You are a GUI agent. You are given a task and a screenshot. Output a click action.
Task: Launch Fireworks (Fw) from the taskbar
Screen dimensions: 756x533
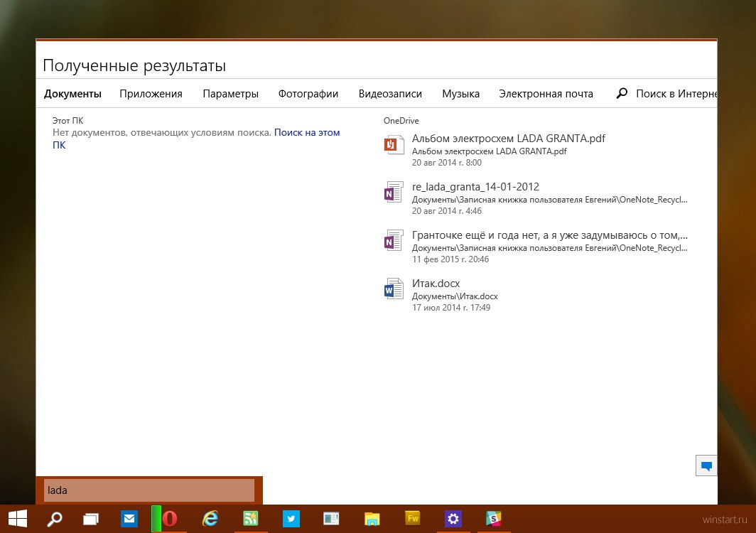pos(413,519)
